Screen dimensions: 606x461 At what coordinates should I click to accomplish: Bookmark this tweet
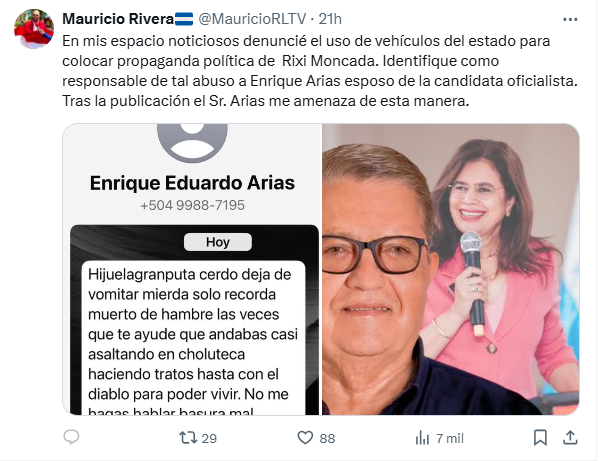[540, 438]
